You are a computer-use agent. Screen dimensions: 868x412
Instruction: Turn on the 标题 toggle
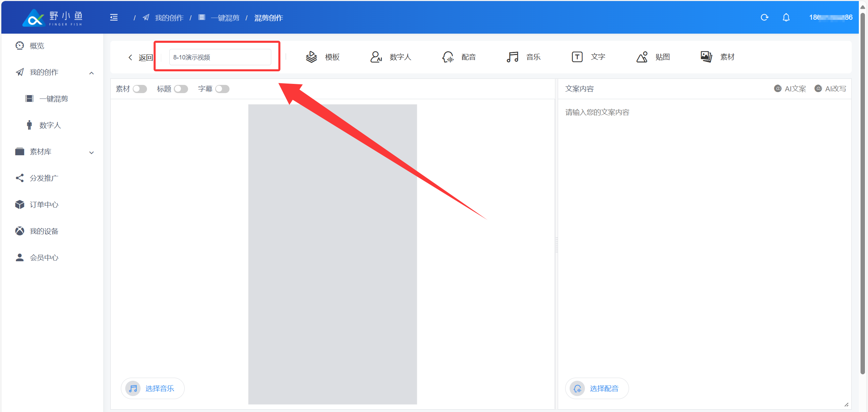pyautogui.click(x=181, y=89)
